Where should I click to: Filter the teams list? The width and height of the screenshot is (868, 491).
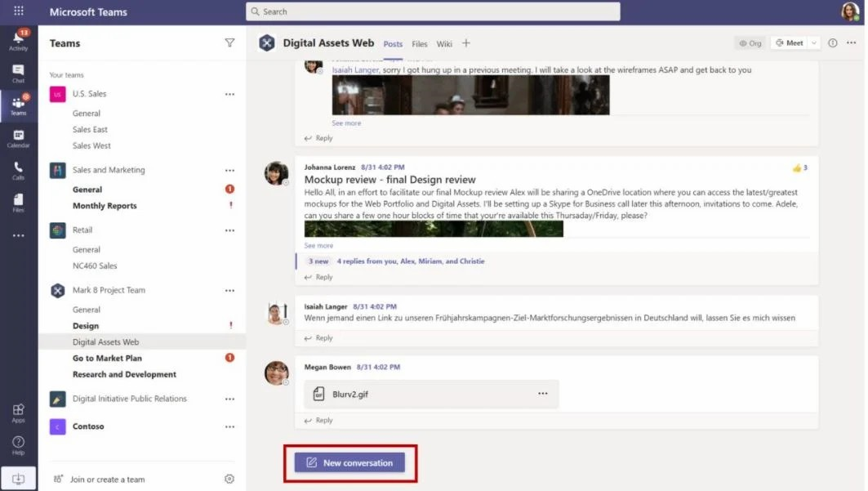229,43
